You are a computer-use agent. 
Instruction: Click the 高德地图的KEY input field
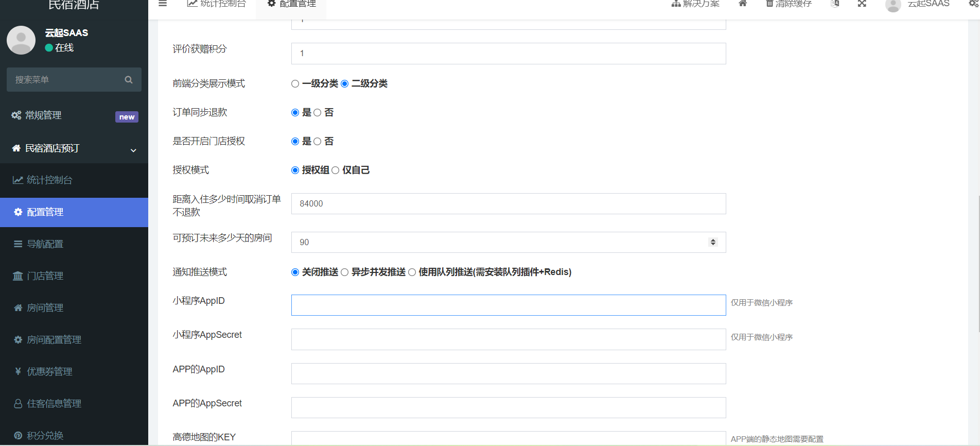click(509, 438)
